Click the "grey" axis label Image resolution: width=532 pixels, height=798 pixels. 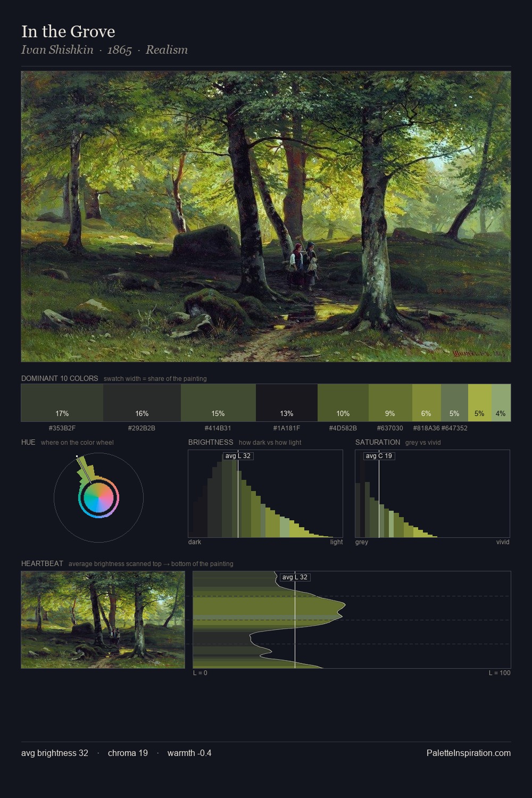coord(362,542)
